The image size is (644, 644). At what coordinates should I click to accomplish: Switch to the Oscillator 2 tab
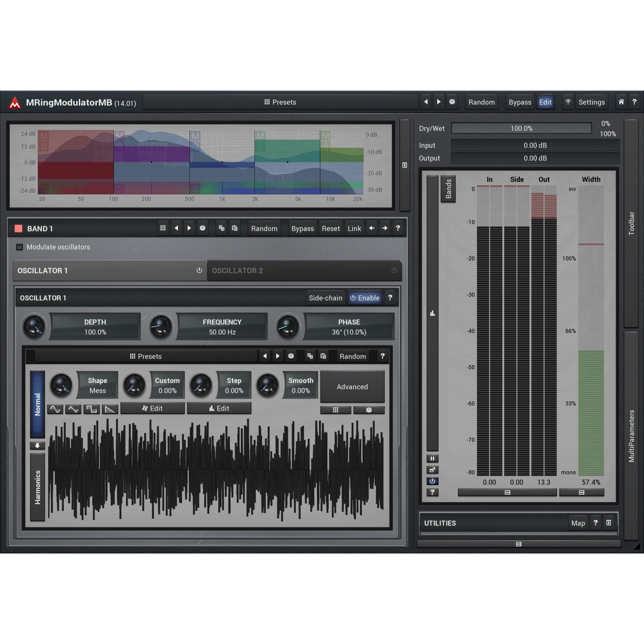pyautogui.click(x=304, y=271)
